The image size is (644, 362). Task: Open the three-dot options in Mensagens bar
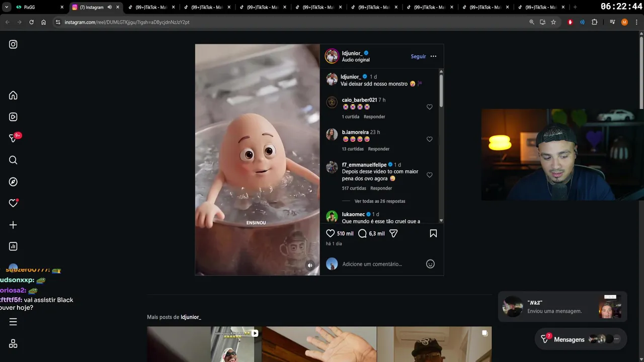tap(616, 339)
